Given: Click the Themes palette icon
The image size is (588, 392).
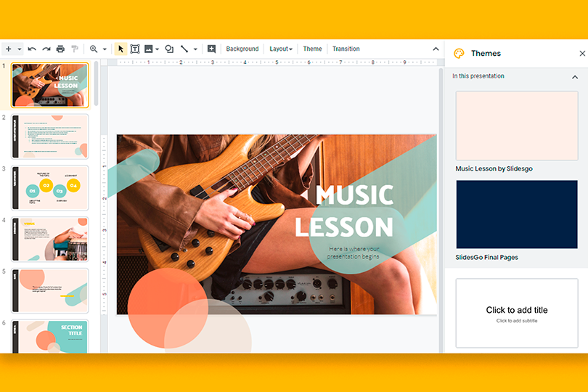Looking at the screenshot, I should [459, 53].
